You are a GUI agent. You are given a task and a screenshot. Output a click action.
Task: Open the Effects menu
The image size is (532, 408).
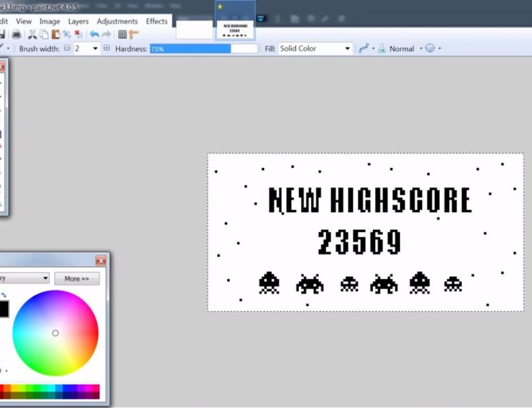click(157, 21)
